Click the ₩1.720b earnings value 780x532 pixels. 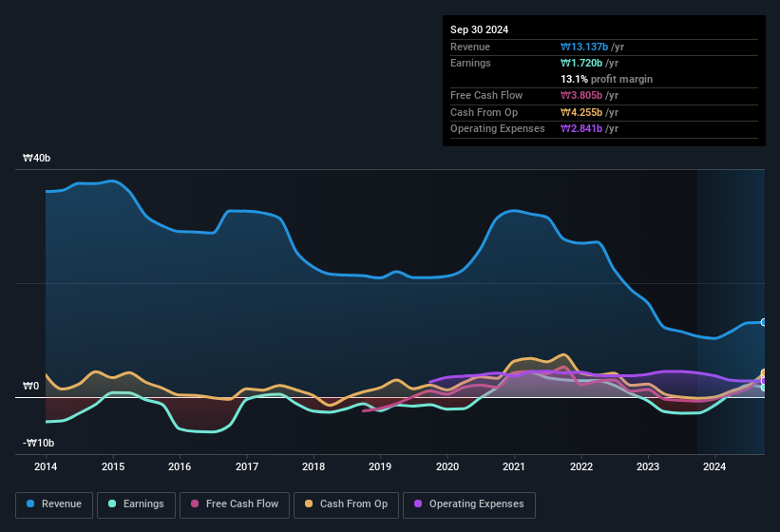coord(581,63)
